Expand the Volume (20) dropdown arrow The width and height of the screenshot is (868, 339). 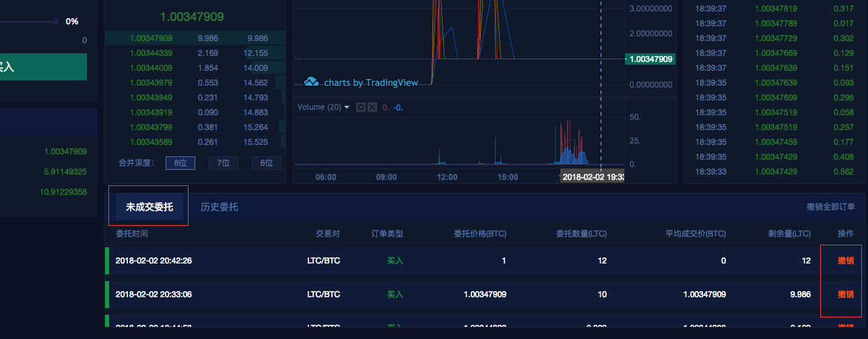click(x=347, y=108)
